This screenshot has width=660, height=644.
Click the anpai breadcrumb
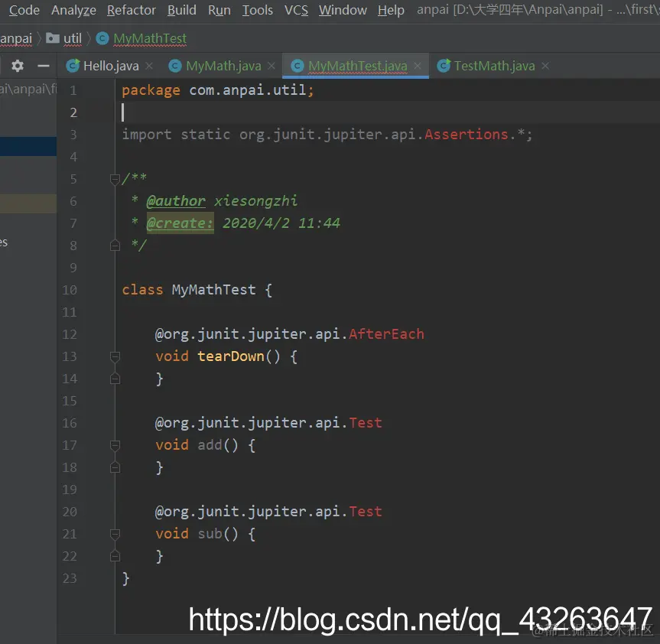coord(16,39)
